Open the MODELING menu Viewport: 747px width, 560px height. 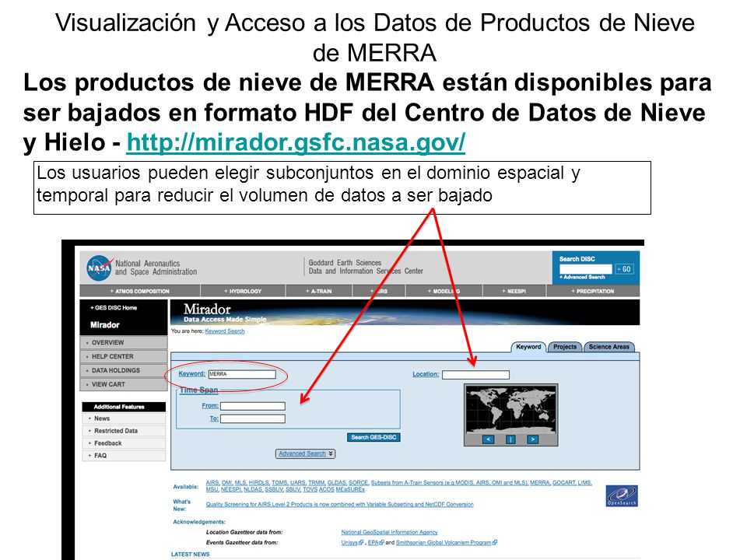[444, 291]
